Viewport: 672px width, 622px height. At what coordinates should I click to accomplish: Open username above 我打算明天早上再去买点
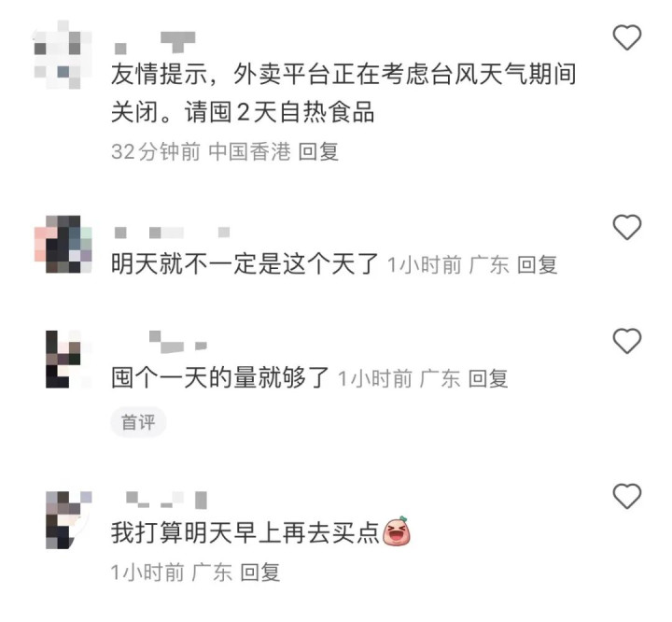167,500
